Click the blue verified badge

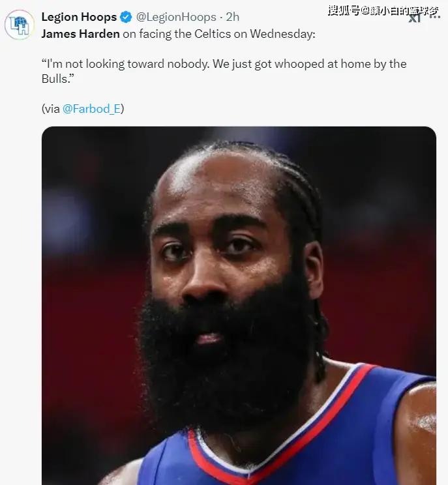coord(126,18)
